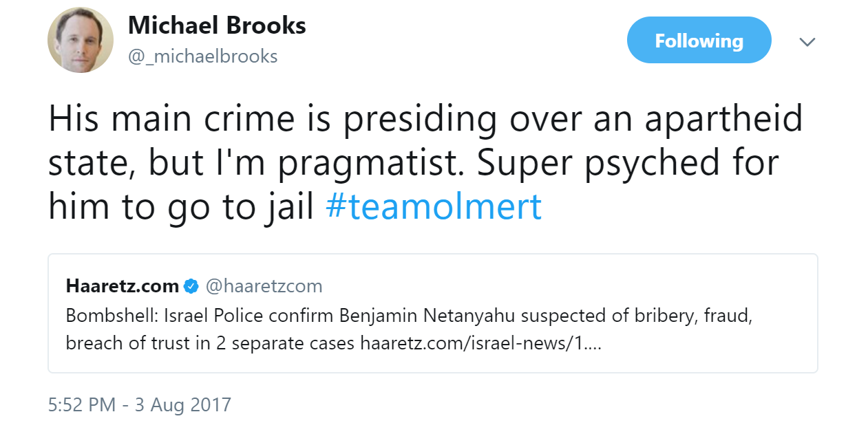
Task: Click main tweet text about apartheid state
Action: [425, 118]
